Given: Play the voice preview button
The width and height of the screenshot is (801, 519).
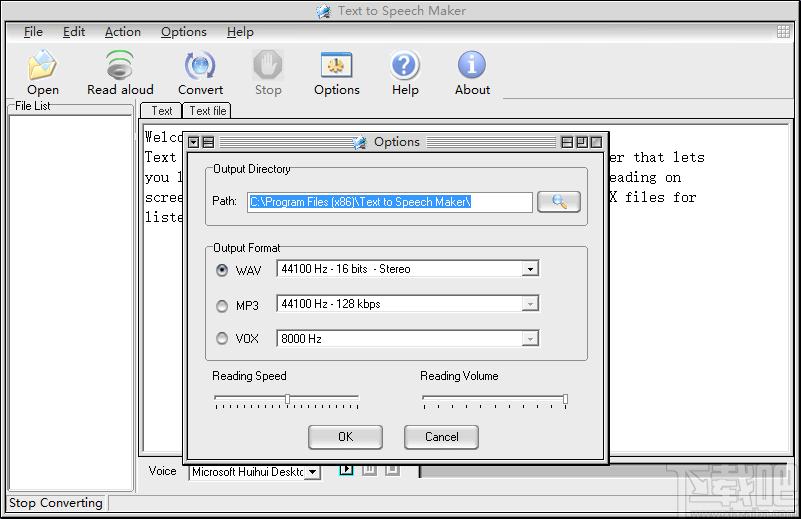Looking at the screenshot, I should tap(346, 468).
